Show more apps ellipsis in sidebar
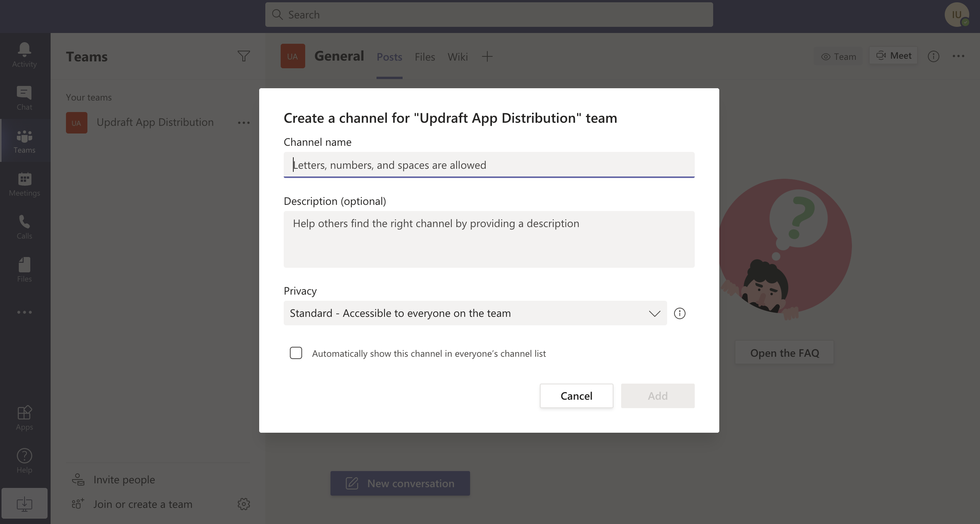This screenshot has height=524, width=980. (x=25, y=312)
